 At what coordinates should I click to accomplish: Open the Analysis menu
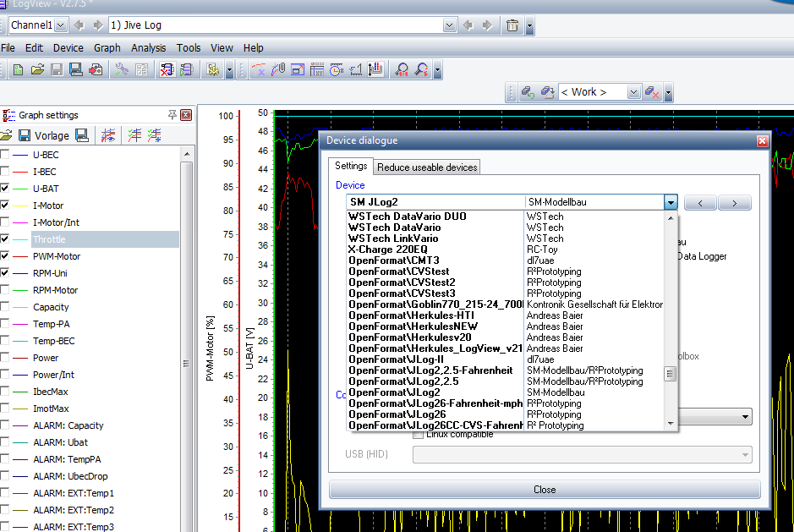click(x=148, y=47)
